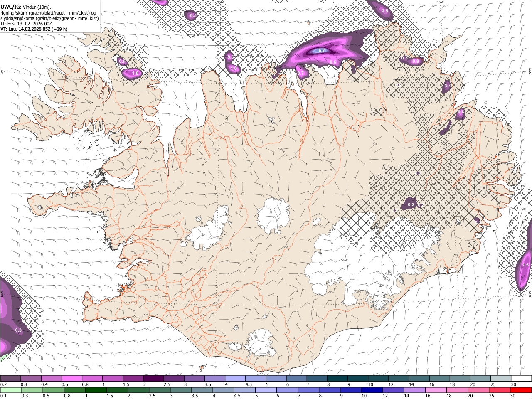This screenshot has height=399, width=532.
Task: Click the 20W longitude label
Action: [221, 2]
